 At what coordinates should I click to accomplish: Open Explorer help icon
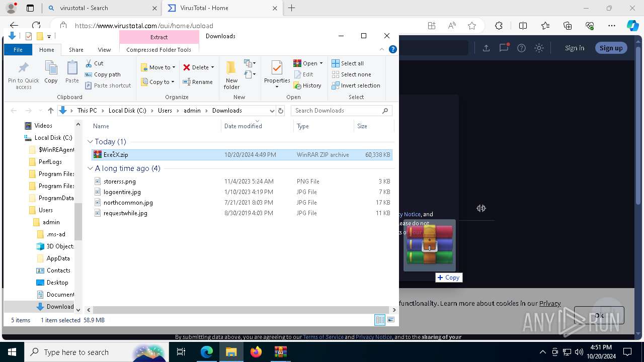tap(393, 49)
